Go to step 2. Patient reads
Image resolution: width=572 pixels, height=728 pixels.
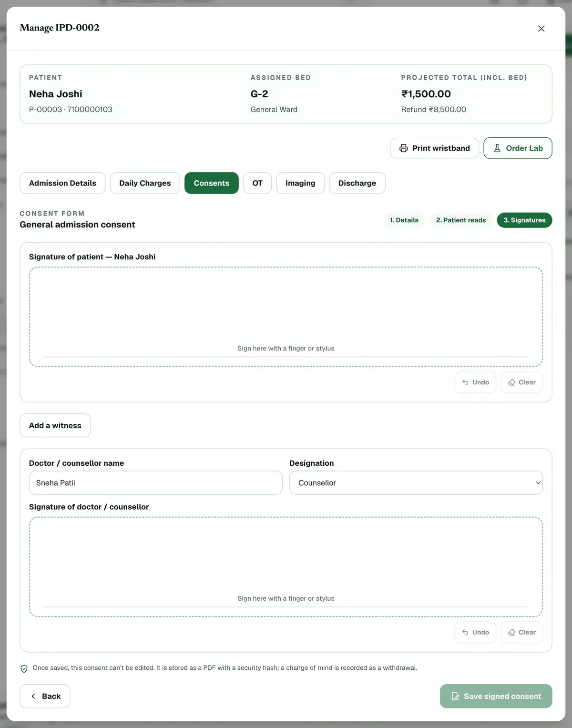click(x=461, y=220)
